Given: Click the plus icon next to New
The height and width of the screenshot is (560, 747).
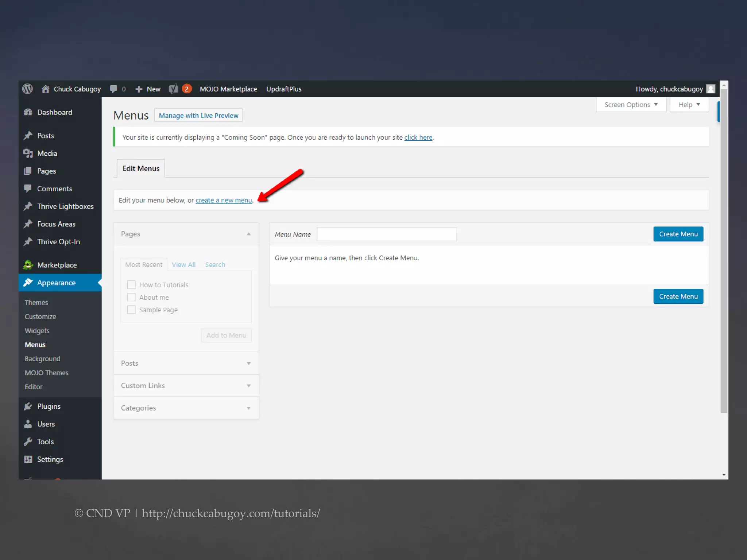Looking at the screenshot, I should 139,89.
